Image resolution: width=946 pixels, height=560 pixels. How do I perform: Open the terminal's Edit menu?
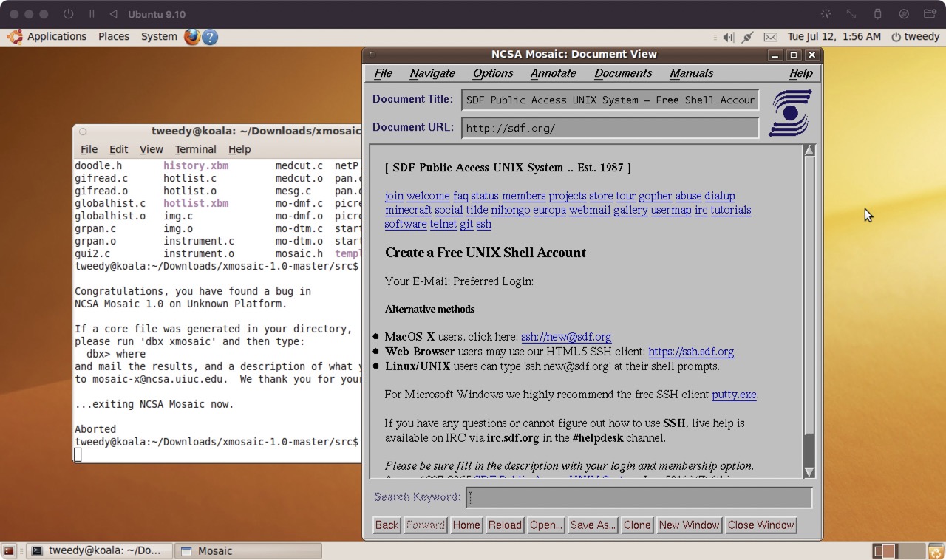[x=118, y=149]
